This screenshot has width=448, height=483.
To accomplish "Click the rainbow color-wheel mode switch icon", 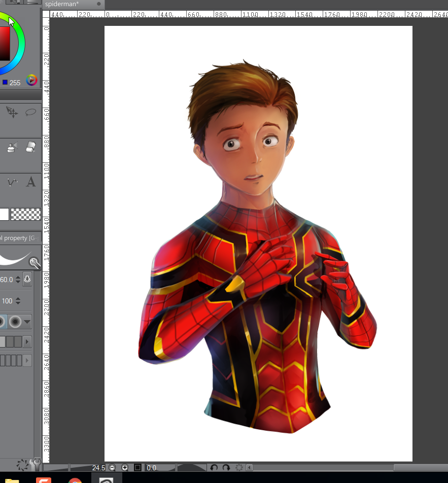I will pyautogui.click(x=31, y=80).
